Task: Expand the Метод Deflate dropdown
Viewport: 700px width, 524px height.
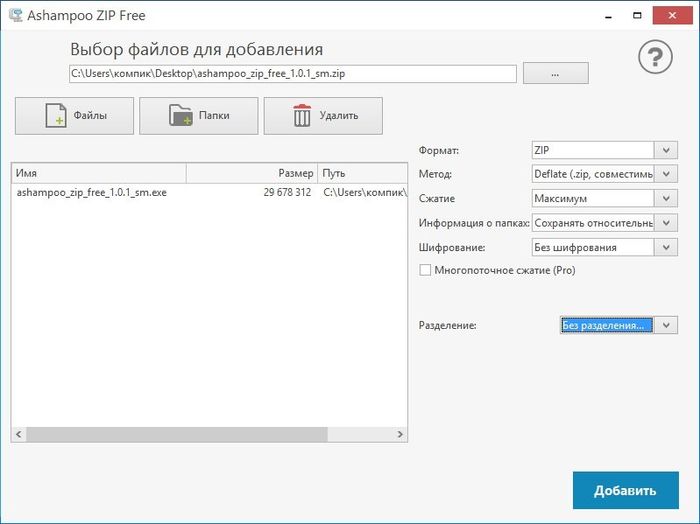Action: tap(667, 174)
